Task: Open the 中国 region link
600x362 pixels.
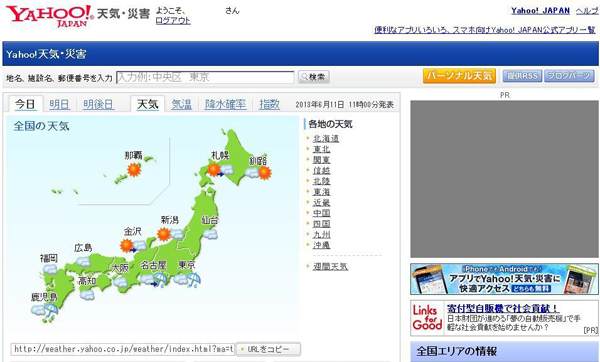Action: click(321, 213)
